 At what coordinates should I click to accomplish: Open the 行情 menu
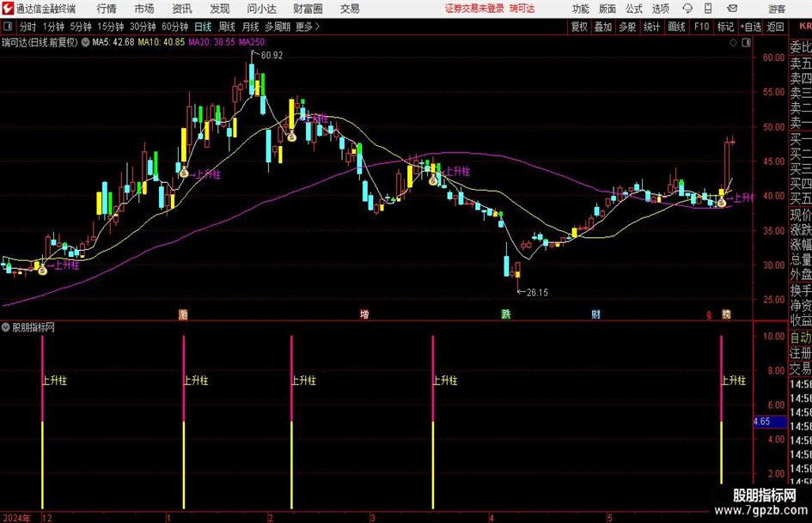pyautogui.click(x=107, y=9)
